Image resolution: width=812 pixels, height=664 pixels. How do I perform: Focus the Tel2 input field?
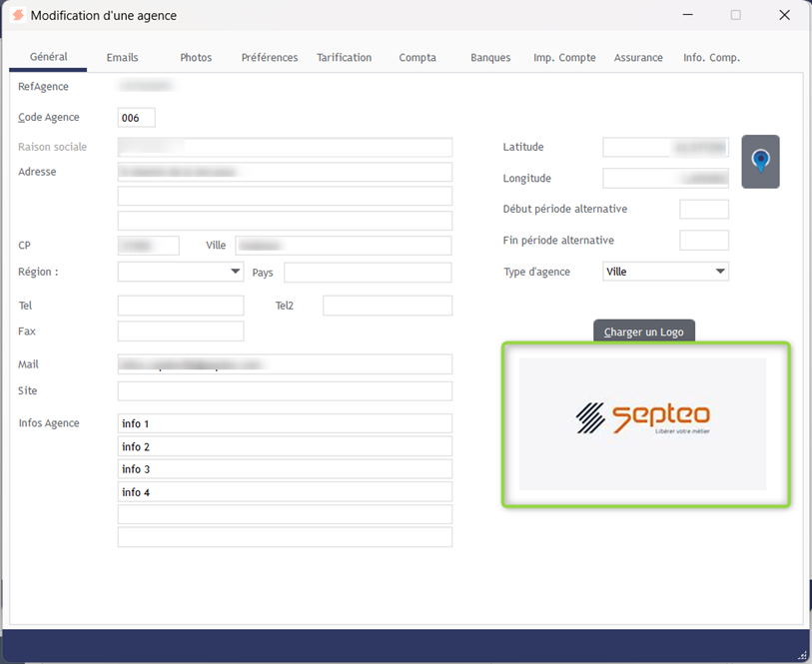[388, 306]
